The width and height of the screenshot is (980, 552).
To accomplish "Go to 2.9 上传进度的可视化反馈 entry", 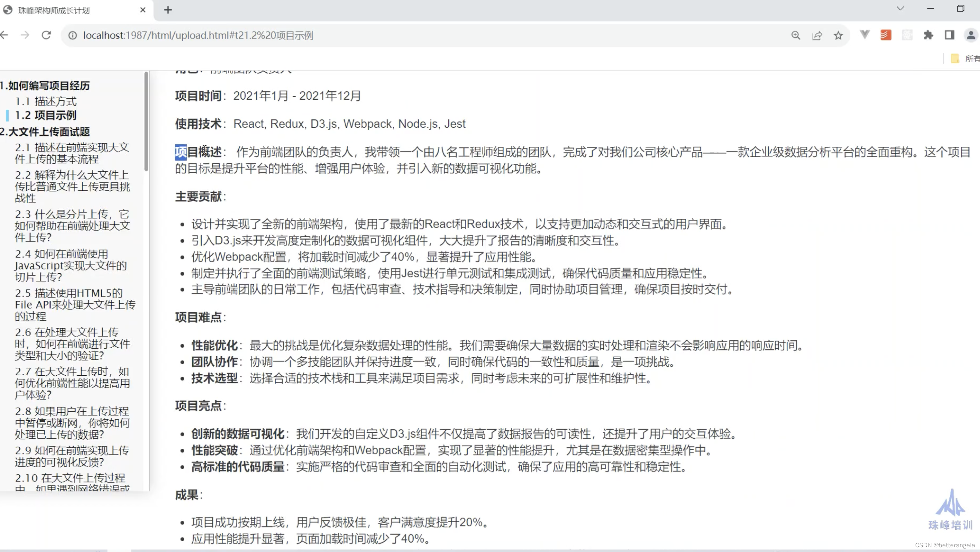I will (72, 456).
